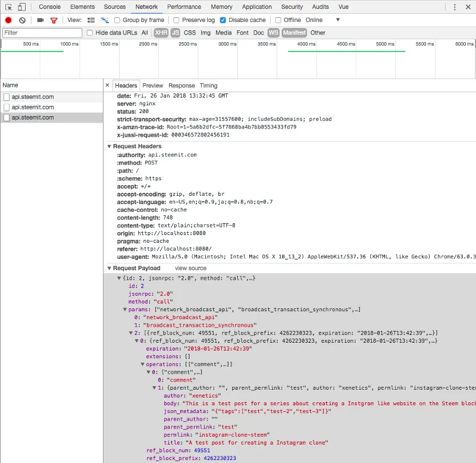Filter requests by CSS
The width and height of the screenshot is (476, 463).
coord(190,33)
